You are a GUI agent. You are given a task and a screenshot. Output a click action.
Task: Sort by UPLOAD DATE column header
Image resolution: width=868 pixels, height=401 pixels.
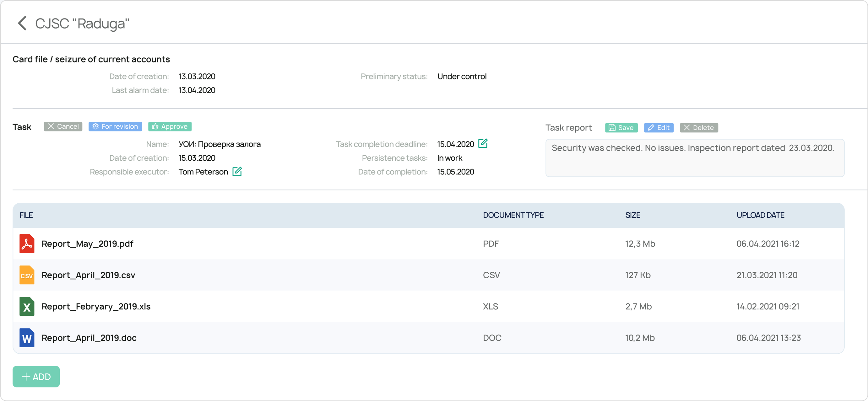pyautogui.click(x=760, y=215)
